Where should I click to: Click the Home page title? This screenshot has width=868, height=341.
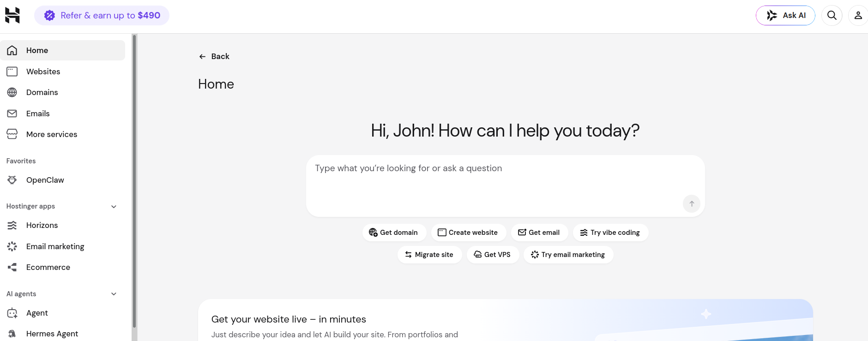216,84
